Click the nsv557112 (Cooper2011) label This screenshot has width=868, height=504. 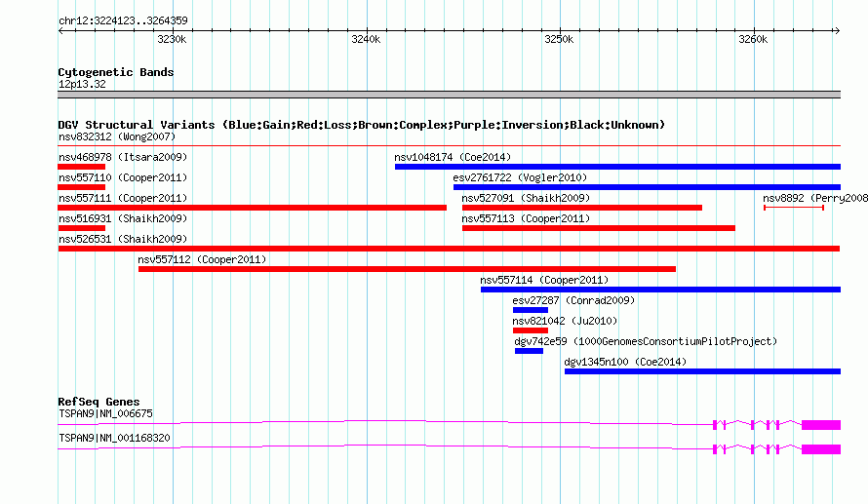(202, 259)
